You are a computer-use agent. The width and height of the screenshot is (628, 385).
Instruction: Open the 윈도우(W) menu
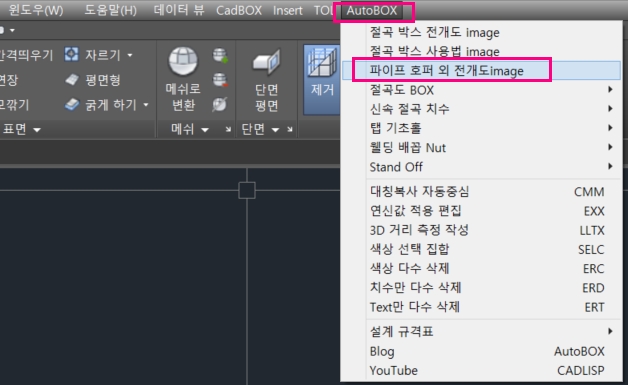click(x=35, y=11)
